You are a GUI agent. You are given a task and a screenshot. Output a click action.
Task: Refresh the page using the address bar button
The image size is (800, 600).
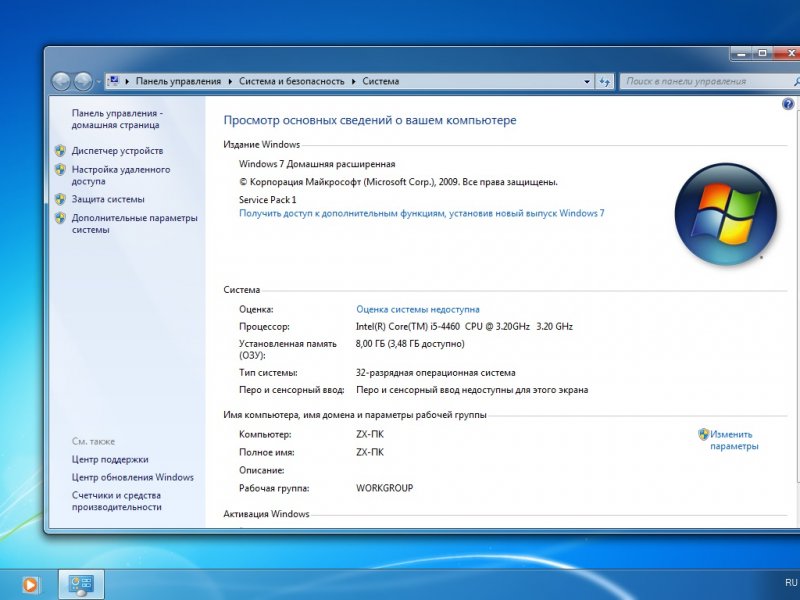pos(605,81)
